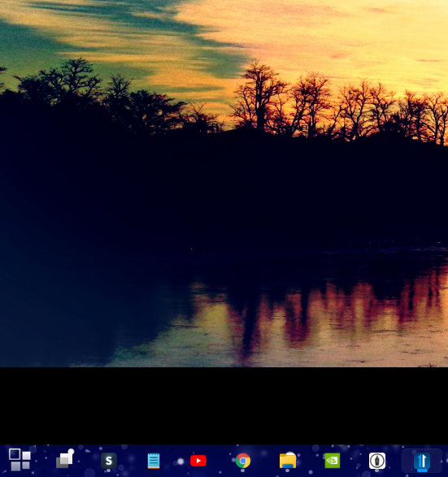
Task: Open the stacked gray squares taskbar icon
Action: point(64,459)
